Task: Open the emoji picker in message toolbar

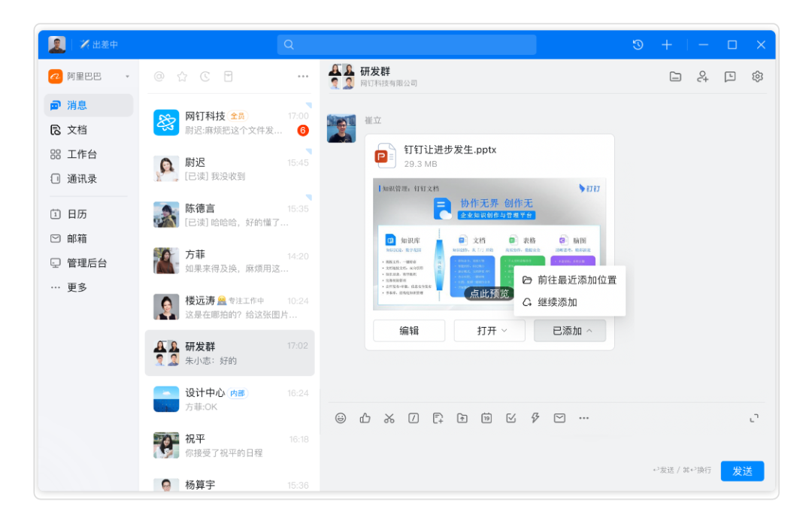Action: tap(341, 418)
